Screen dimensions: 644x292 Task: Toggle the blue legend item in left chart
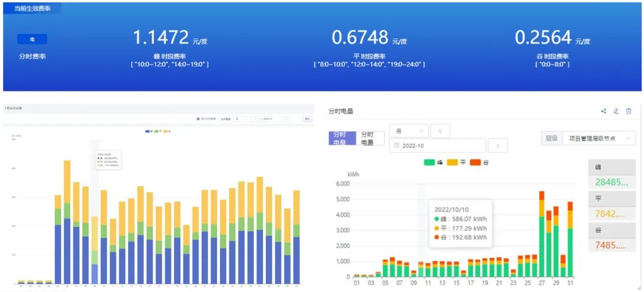149,131
